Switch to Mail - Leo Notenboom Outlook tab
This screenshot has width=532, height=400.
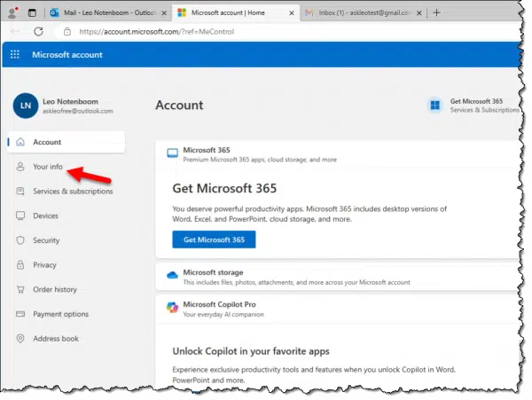108,13
